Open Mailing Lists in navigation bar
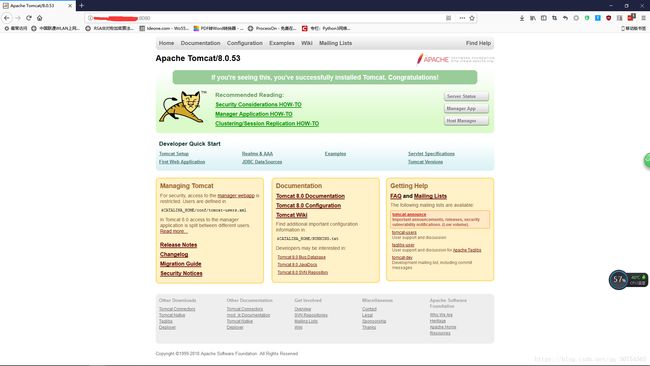This screenshot has height=366, width=650. pos(335,43)
